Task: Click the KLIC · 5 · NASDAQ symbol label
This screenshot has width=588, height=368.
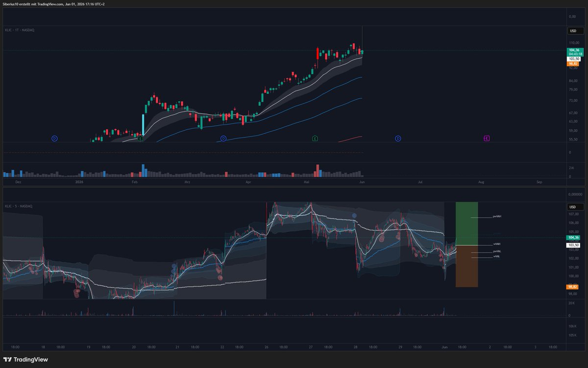Action: coord(19,207)
